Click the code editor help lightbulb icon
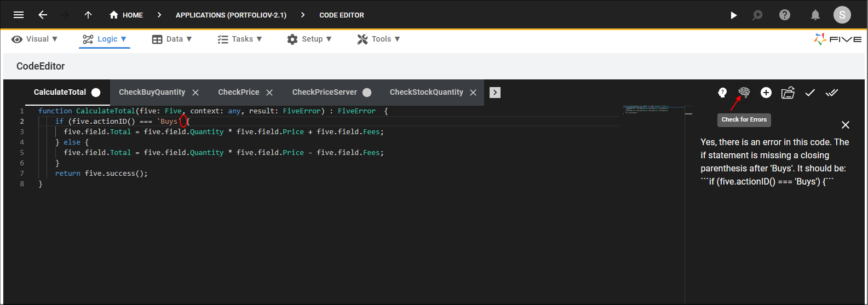 [722, 93]
